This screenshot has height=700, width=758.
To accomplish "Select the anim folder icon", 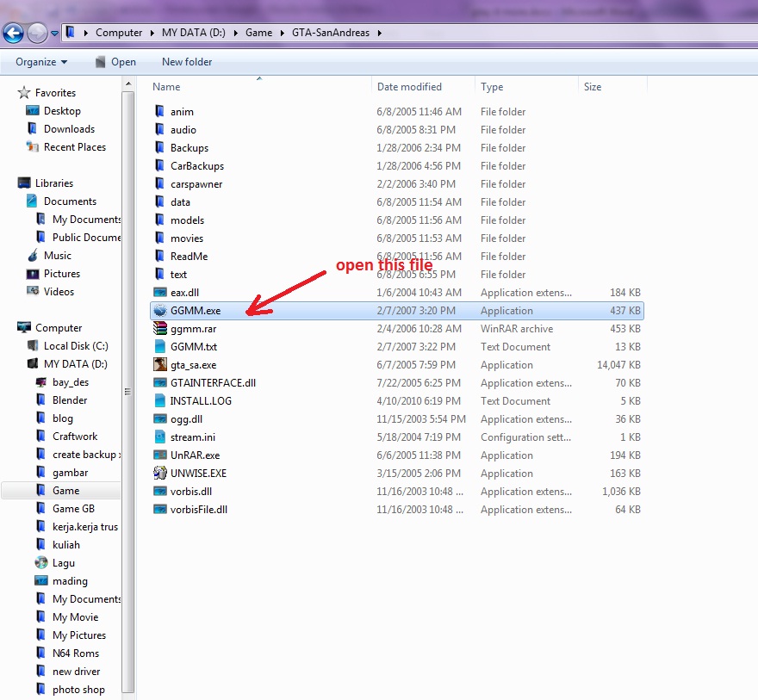I will (x=160, y=112).
